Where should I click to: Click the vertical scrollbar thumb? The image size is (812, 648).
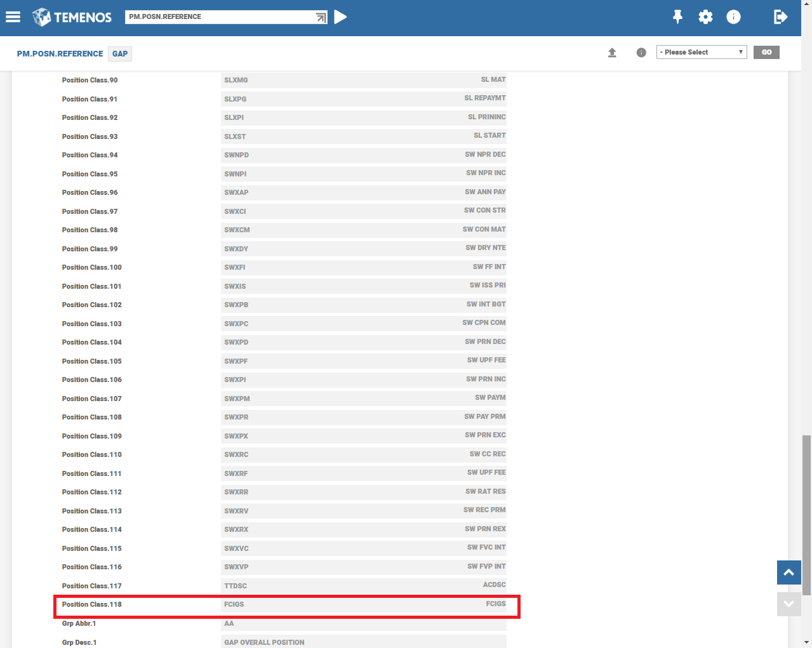806,514
